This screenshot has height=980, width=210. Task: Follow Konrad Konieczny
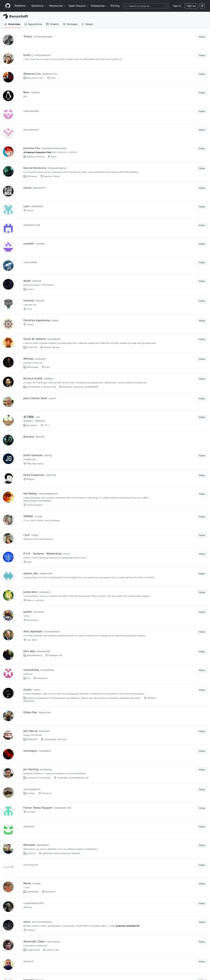tap(202, 168)
